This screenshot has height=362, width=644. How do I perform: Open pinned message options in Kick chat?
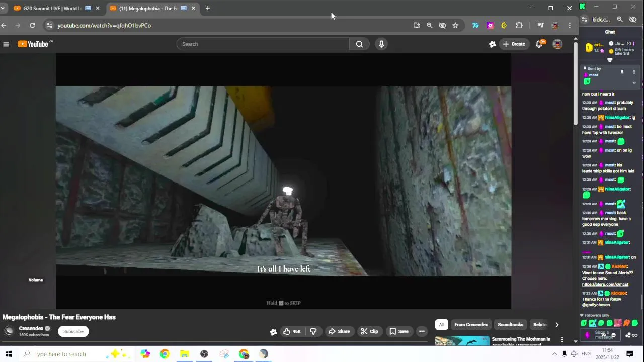click(634, 72)
